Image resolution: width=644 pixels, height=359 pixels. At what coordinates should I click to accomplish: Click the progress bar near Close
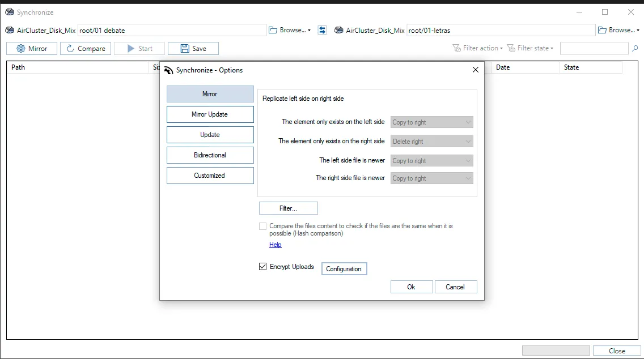click(556, 351)
